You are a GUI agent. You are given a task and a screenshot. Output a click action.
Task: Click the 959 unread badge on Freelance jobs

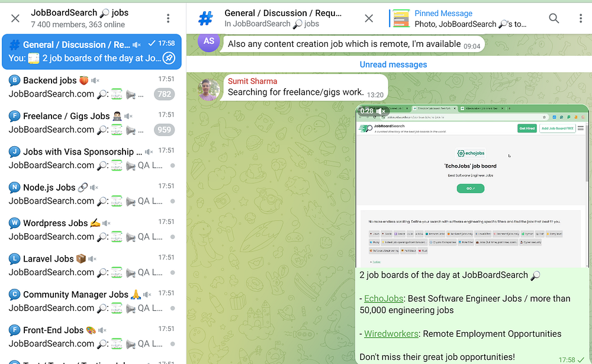(164, 130)
